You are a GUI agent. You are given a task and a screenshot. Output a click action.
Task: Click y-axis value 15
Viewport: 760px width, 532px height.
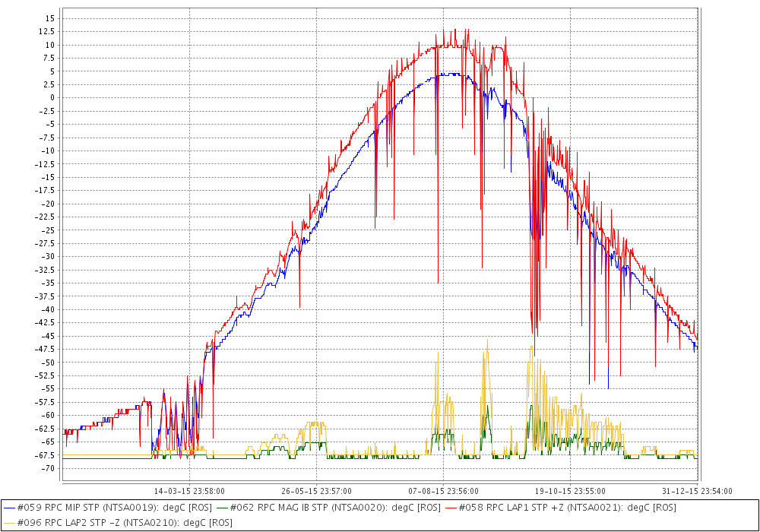(x=50, y=18)
